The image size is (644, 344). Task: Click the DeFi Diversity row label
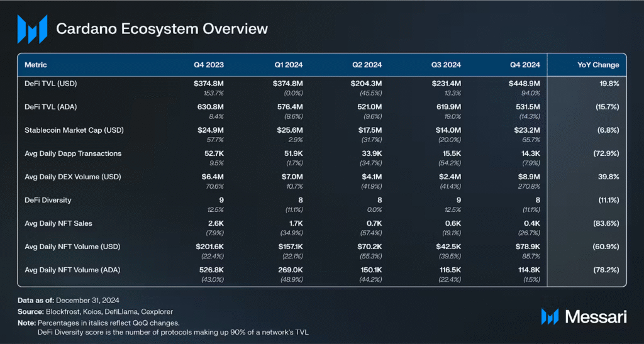click(48, 201)
